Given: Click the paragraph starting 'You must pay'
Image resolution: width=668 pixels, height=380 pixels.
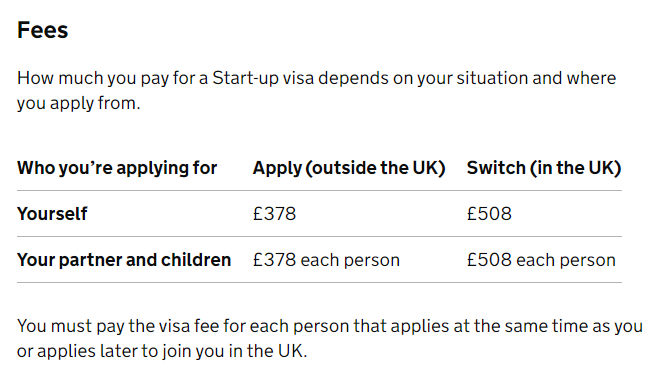Looking at the screenshot, I should pos(330,338).
